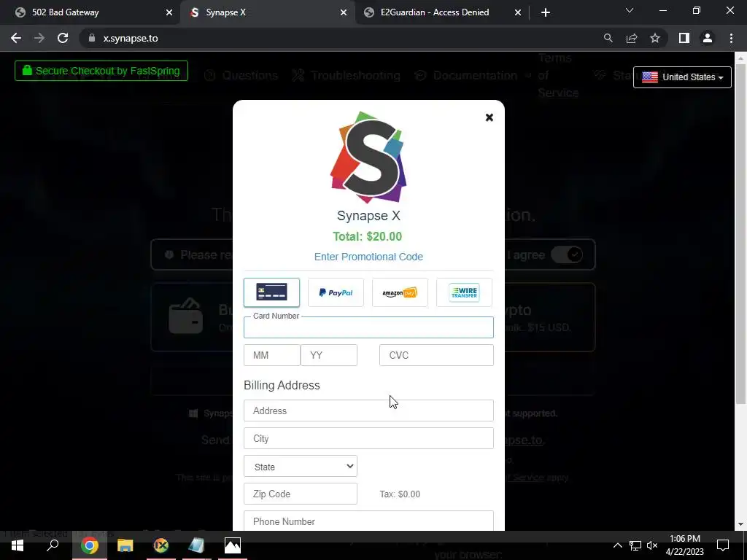
Task: Share this page via share icon
Action: pos(632,38)
